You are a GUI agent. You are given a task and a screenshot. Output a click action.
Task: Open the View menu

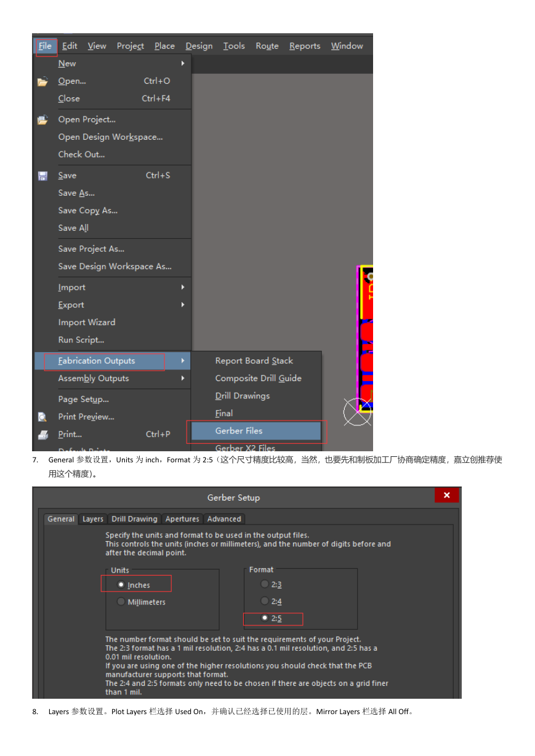click(97, 46)
